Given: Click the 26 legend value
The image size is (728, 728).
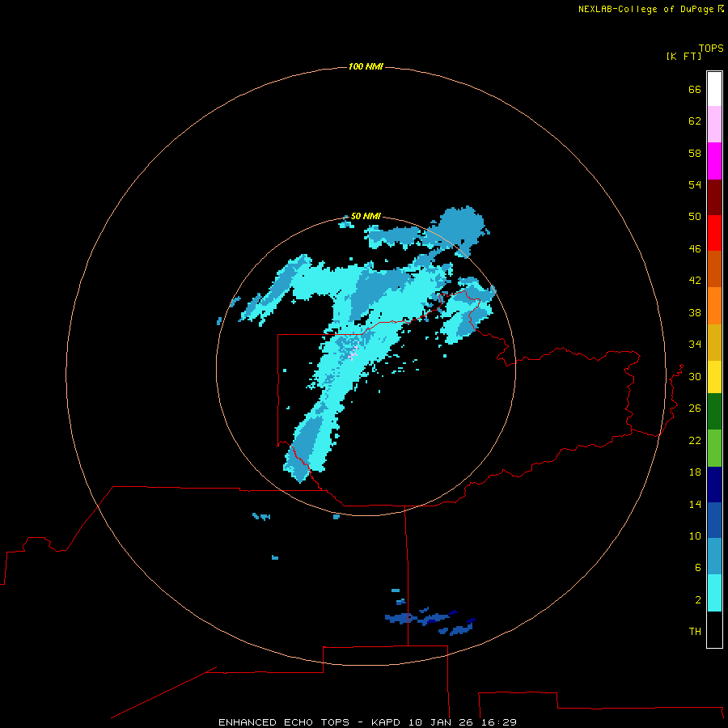Looking at the screenshot, I should pos(695,408).
